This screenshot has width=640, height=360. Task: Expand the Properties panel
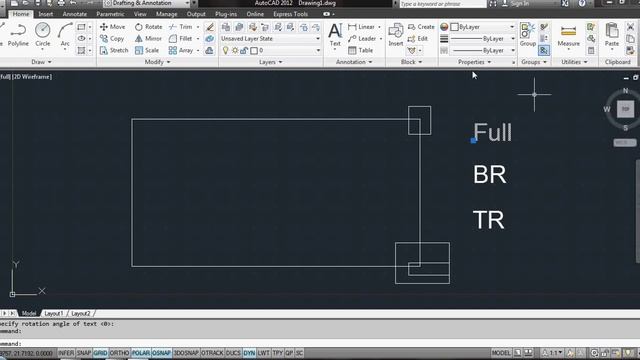(x=474, y=62)
